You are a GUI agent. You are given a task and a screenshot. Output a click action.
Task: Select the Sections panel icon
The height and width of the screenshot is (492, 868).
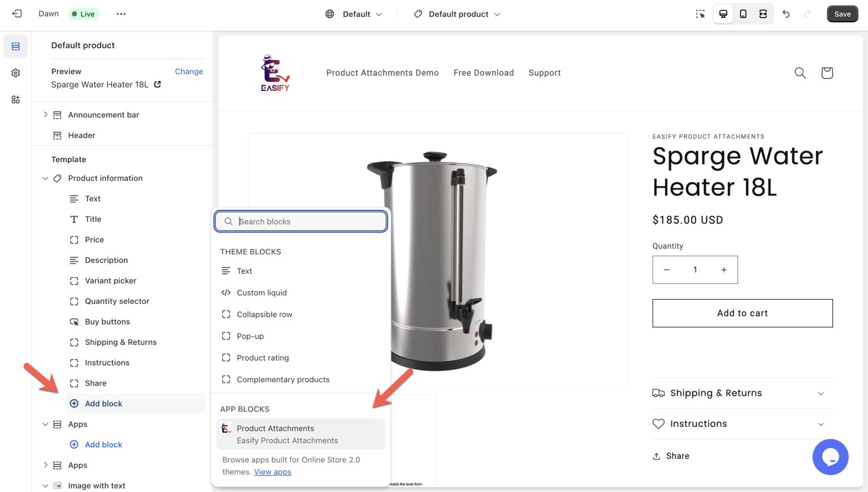[15, 46]
